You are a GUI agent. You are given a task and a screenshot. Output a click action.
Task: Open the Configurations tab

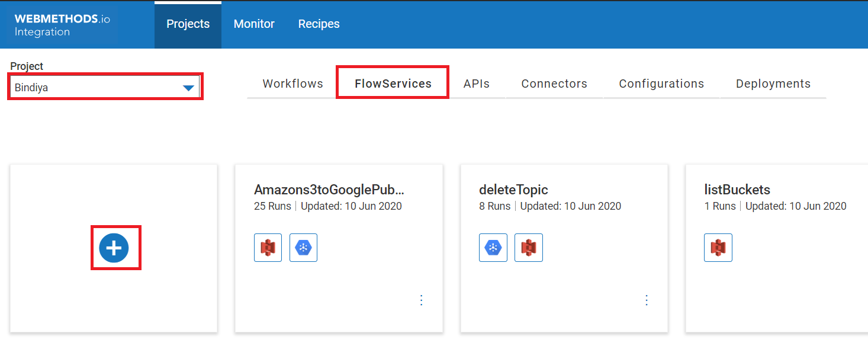point(661,84)
